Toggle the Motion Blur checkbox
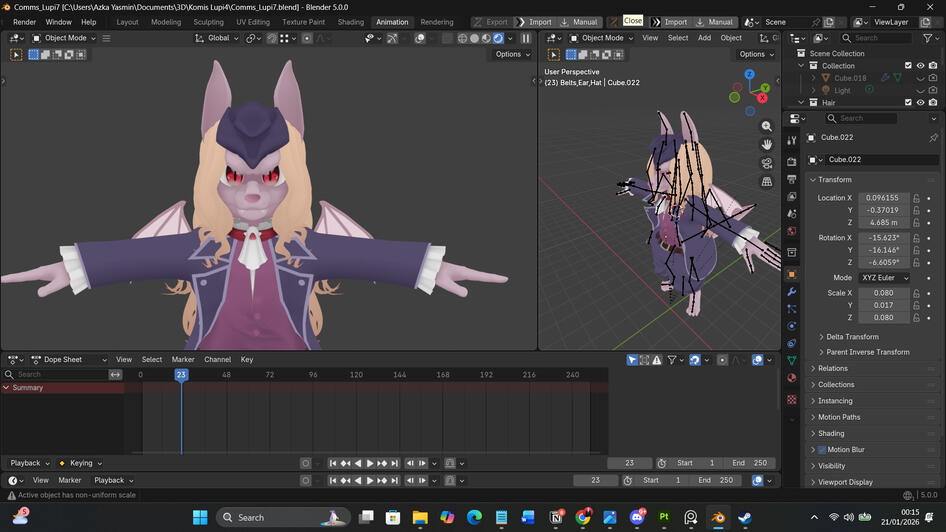This screenshot has height=532, width=946. pyautogui.click(x=822, y=450)
